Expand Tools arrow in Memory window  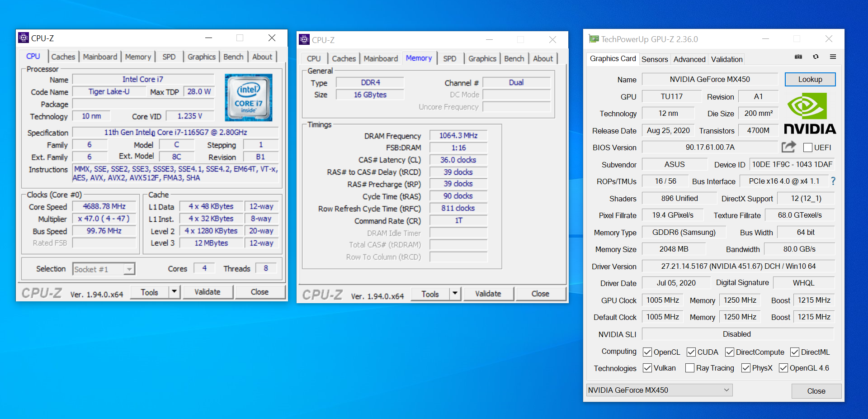[455, 294]
